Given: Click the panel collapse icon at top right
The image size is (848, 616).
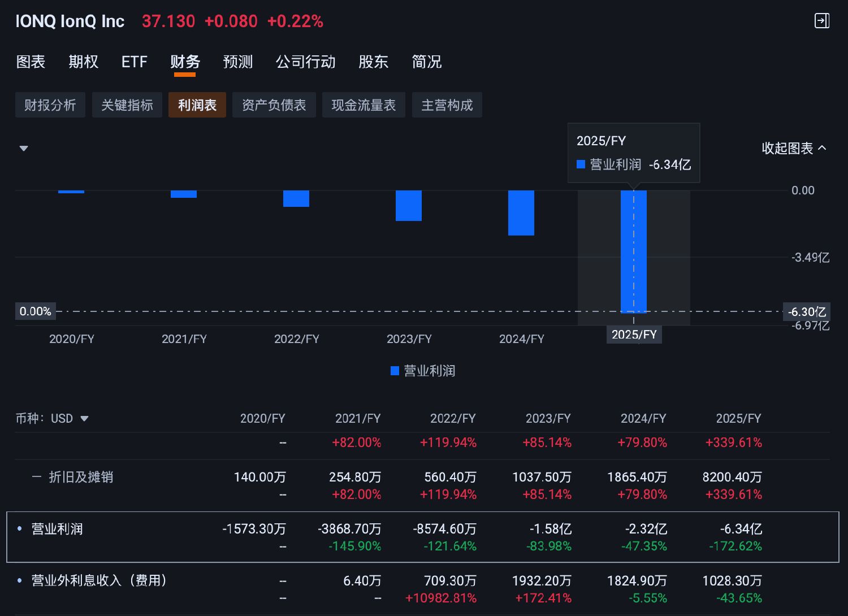Looking at the screenshot, I should [x=821, y=21].
